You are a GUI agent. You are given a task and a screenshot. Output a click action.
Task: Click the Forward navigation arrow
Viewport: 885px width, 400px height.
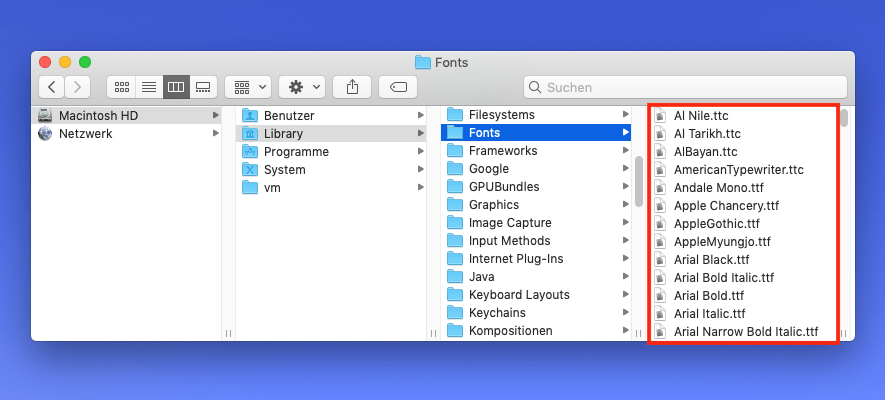78,87
